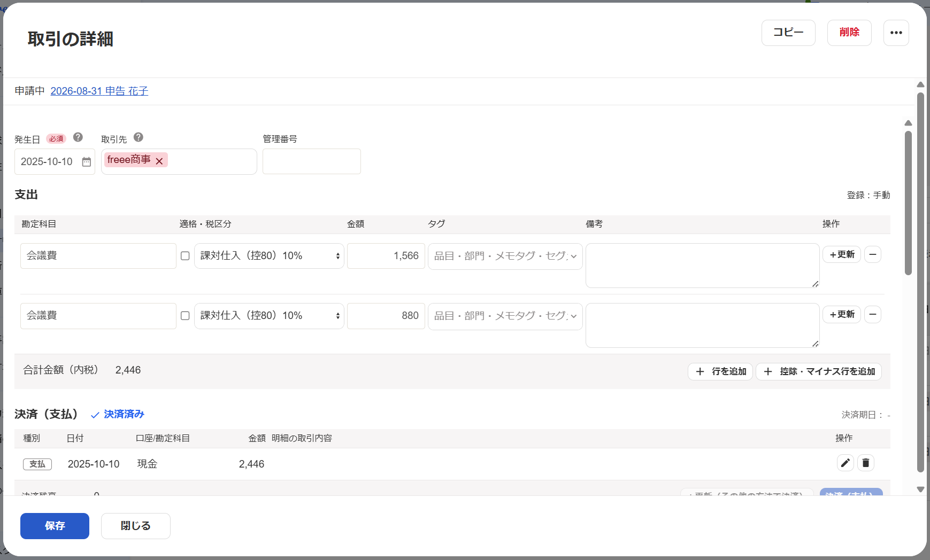Click the red 削除 button
This screenshot has height=560, width=930.
(x=849, y=33)
